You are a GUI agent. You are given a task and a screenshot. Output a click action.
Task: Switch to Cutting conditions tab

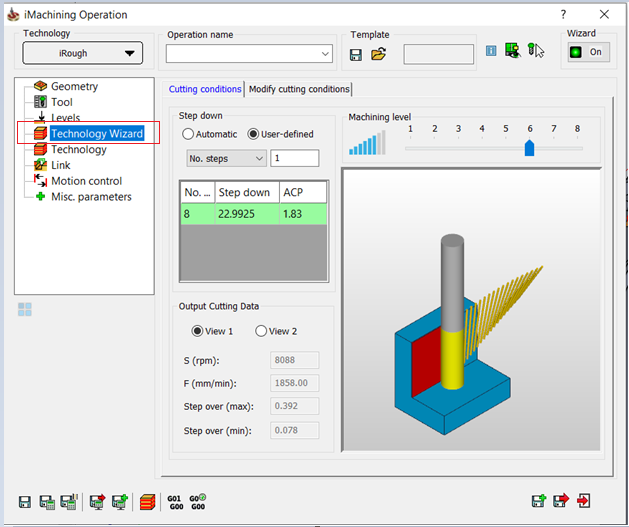point(205,89)
